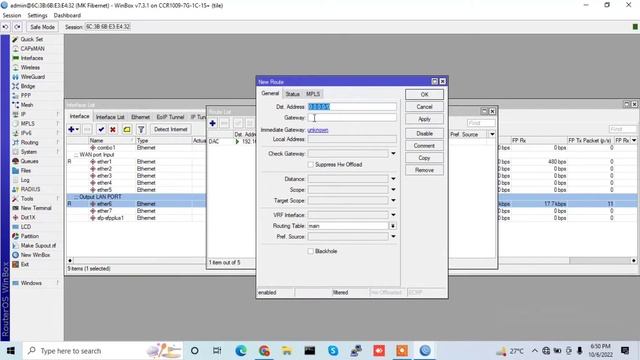The image size is (640, 360).
Task: Click the undo arrow in toolbar
Action: tap(5, 27)
